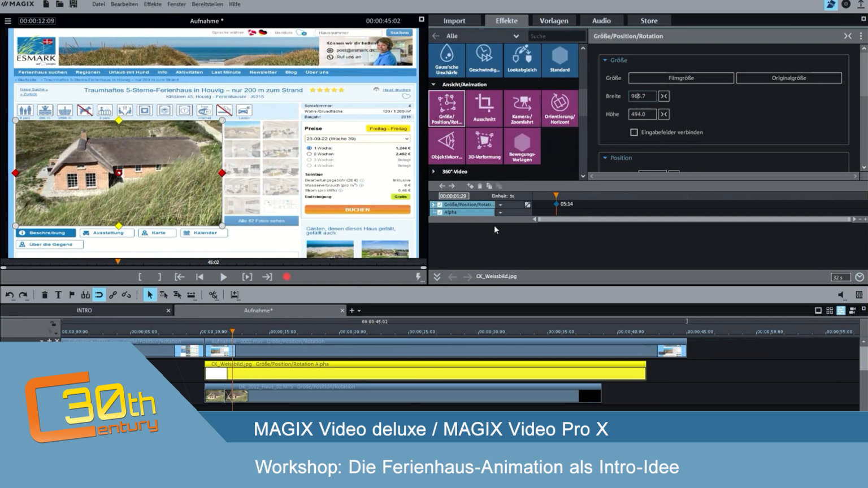The width and height of the screenshot is (868, 488).
Task: Select the single-object mouse mode arrow
Action: point(150,295)
